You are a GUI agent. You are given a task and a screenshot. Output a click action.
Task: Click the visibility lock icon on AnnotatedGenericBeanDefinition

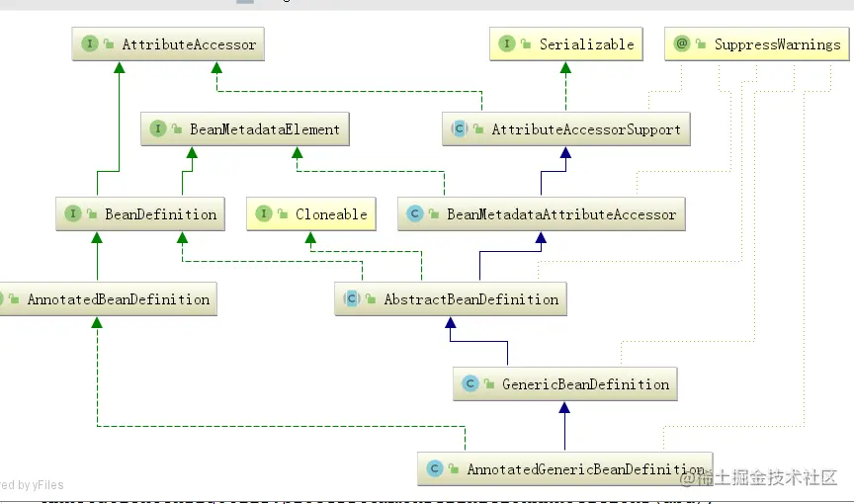[x=453, y=468]
